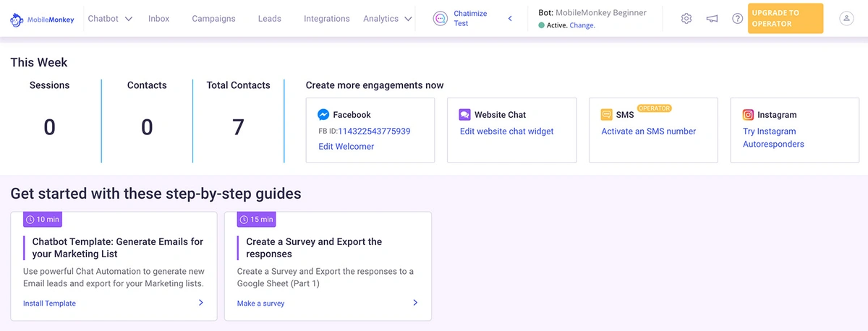Click the Website Chat card heading
The width and height of the screenshot is (868, 331).
(x=501, y=115)
